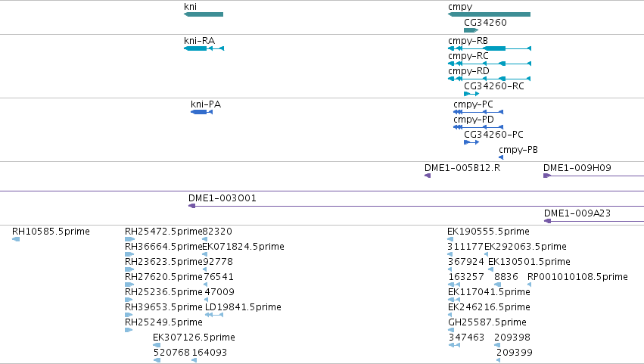Click the 'CG34260' gene label

coord(485,23)
